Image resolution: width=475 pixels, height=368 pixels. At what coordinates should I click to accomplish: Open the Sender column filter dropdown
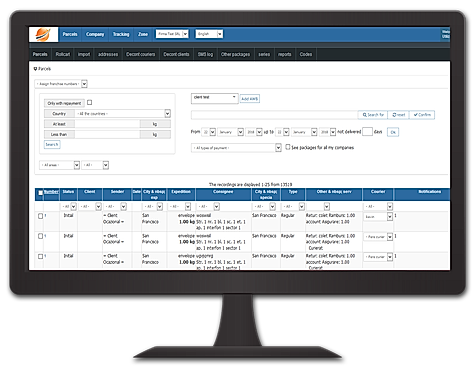115,206
